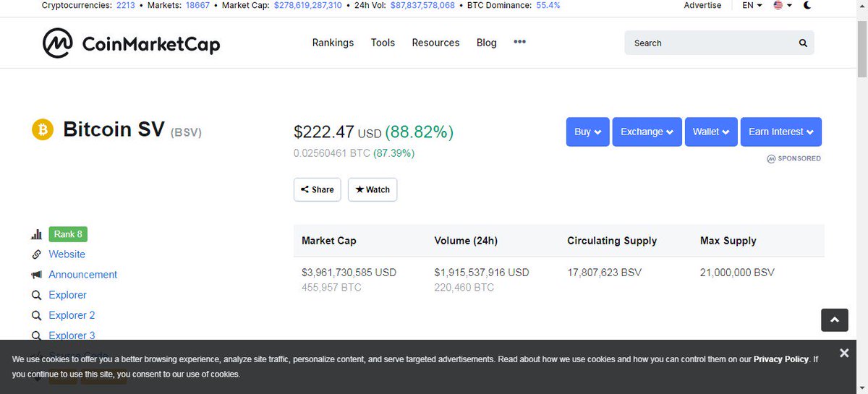Expand the Exchange dropdown button
Screen dimensions: 868x394
tap(647, 132)
